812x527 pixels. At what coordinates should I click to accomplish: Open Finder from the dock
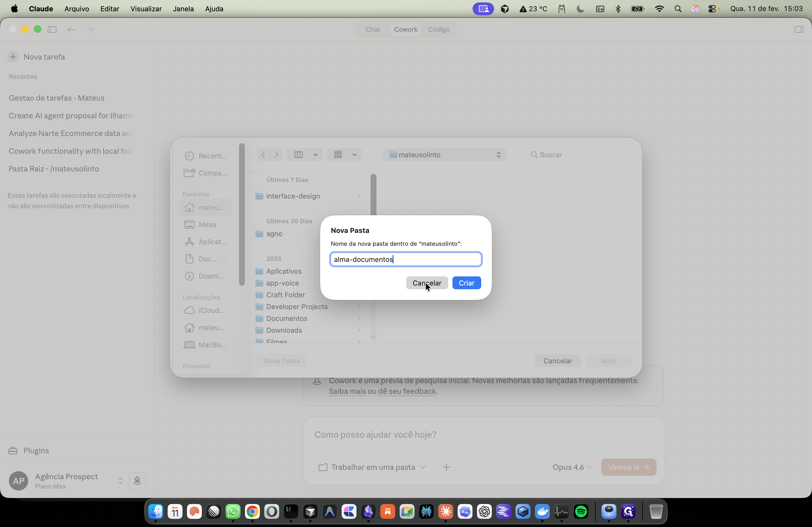click(156, 512)
